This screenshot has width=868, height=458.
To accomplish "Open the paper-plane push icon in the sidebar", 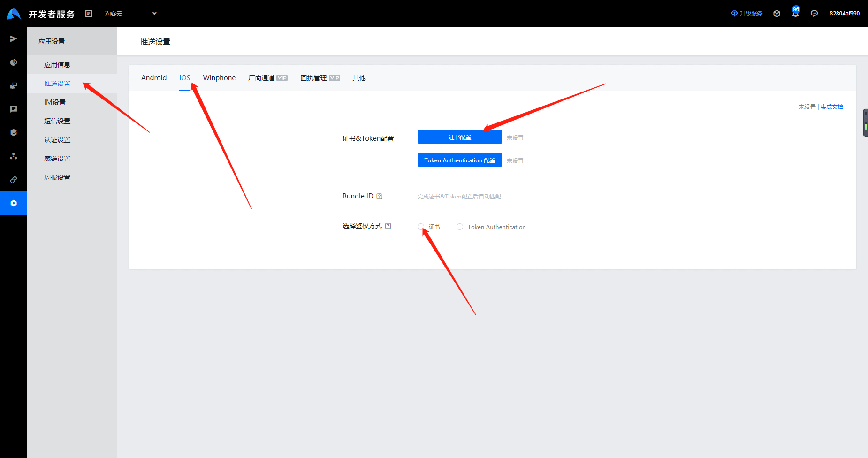I will click(x=14, y=38).
